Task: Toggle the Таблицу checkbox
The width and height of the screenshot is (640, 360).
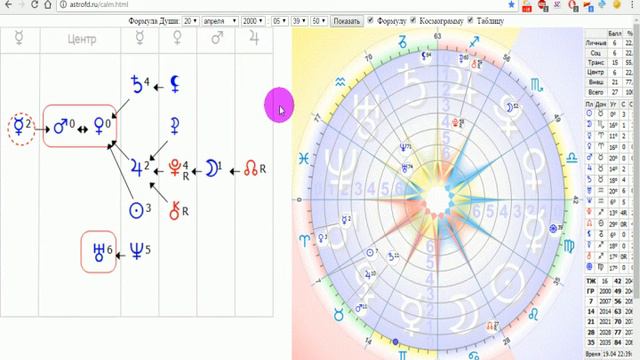Action: (x=470, y=20)
